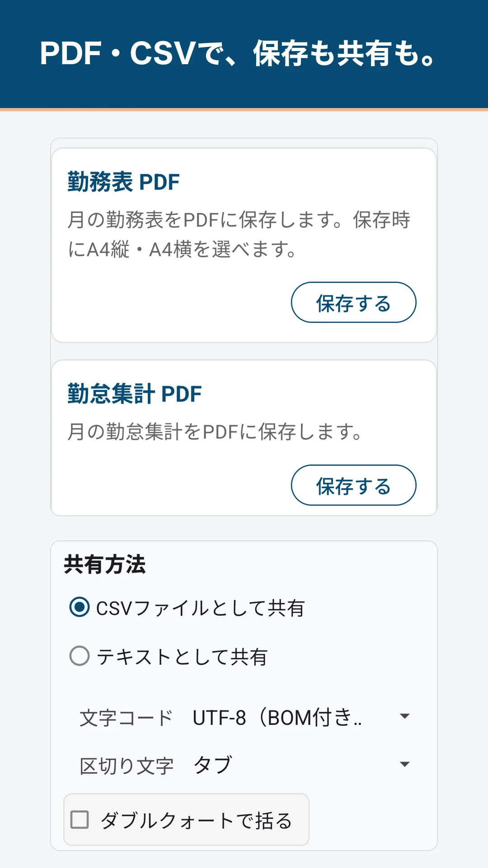Tap the ダブルクォートで括る label text
The width and height of the screenshot is (488, 868).
coord(197,820)
